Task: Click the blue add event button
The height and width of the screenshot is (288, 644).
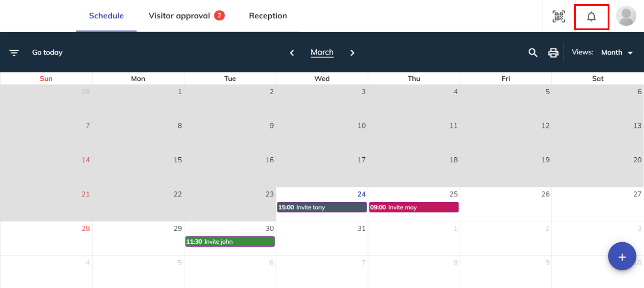Action: click(622, 256)
